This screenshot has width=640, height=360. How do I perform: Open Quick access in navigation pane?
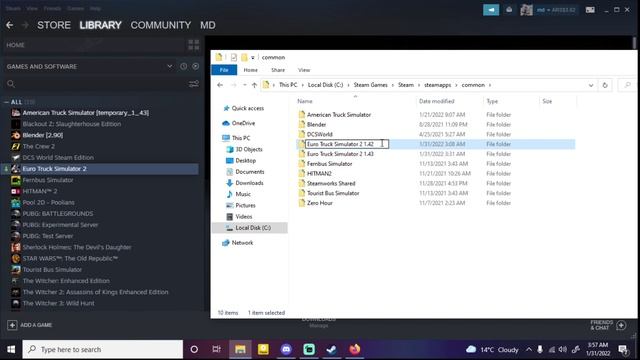coord(247,108)
